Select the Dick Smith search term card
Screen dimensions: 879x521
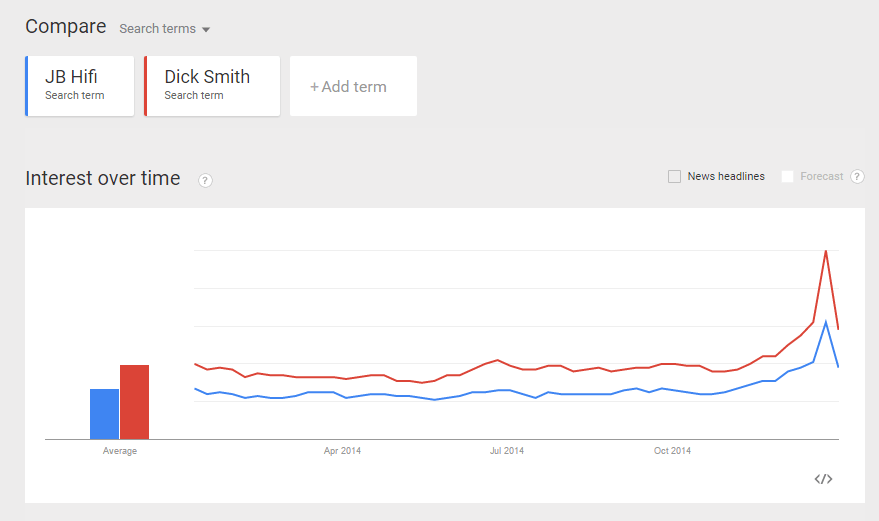[x=212, y=86]
